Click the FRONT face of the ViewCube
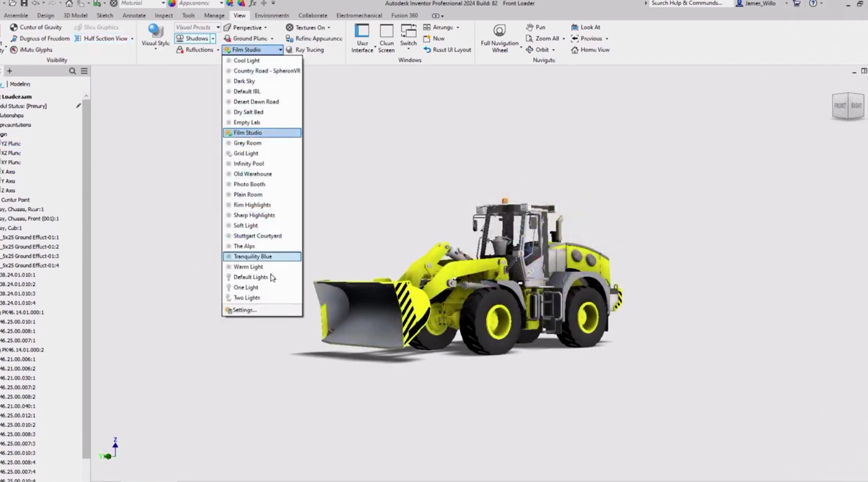 [x=840, y=106]
